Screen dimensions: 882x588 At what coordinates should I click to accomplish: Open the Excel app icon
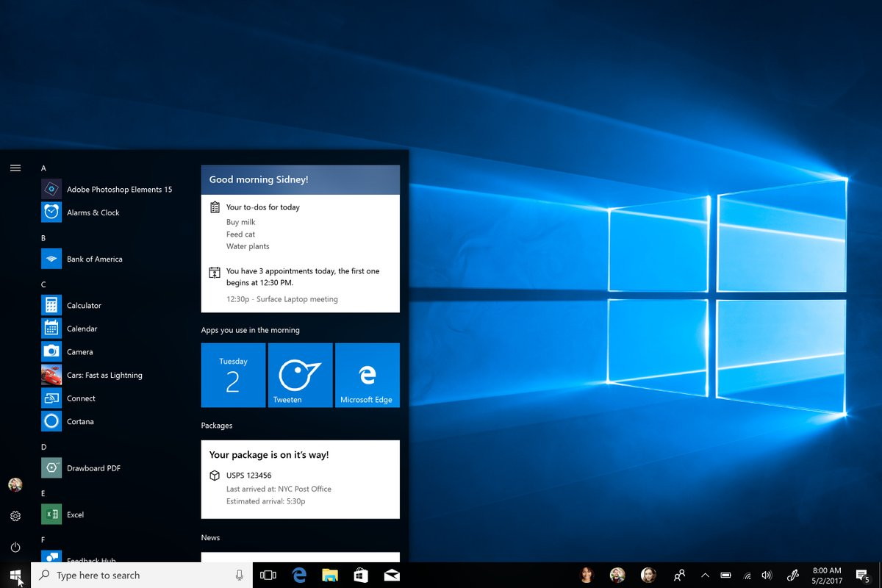(x=51, y=514)
